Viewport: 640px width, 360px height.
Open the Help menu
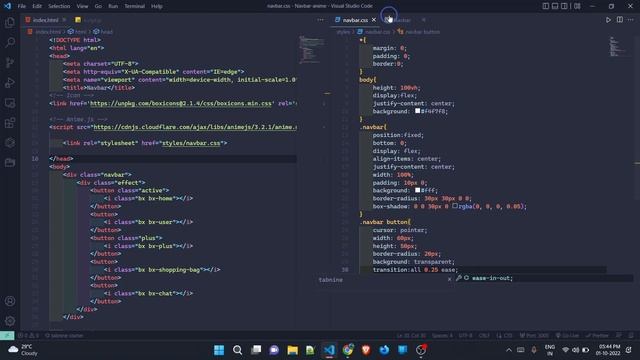pos(157,6)
